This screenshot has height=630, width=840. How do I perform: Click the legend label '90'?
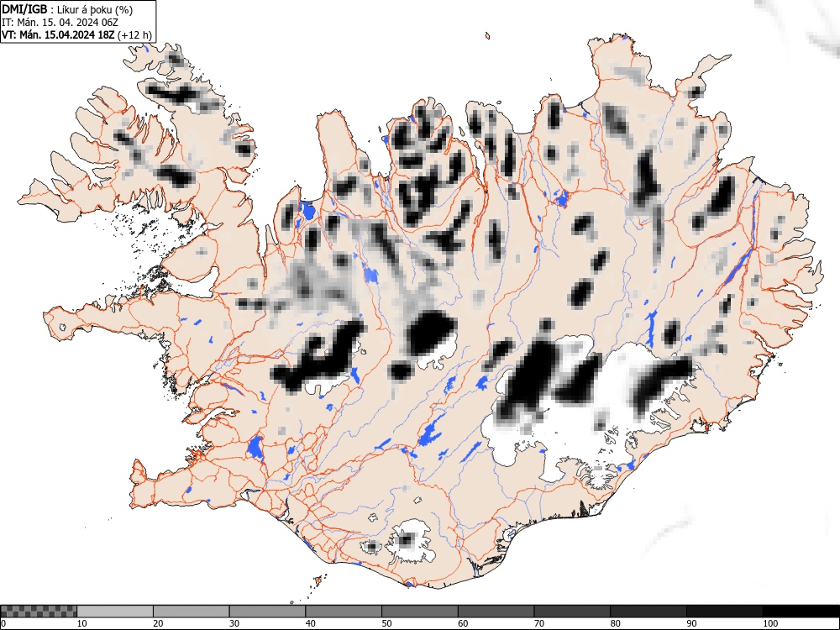[691, 623]
